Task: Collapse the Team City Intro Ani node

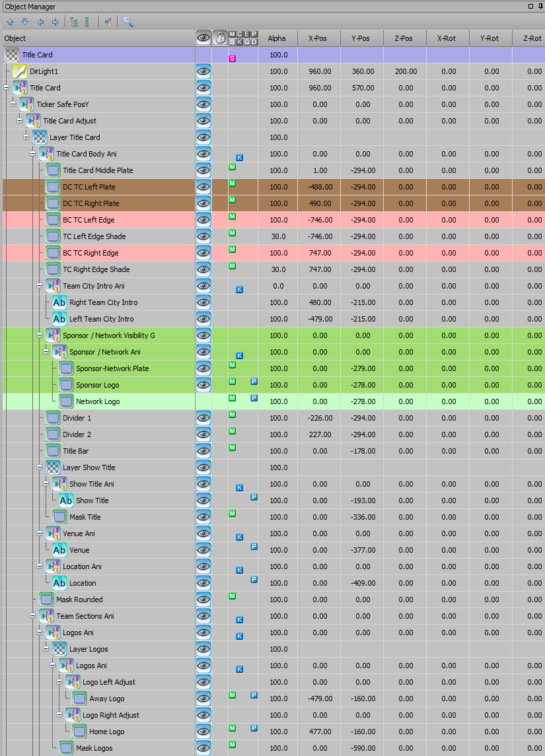Action: point(40,286)
